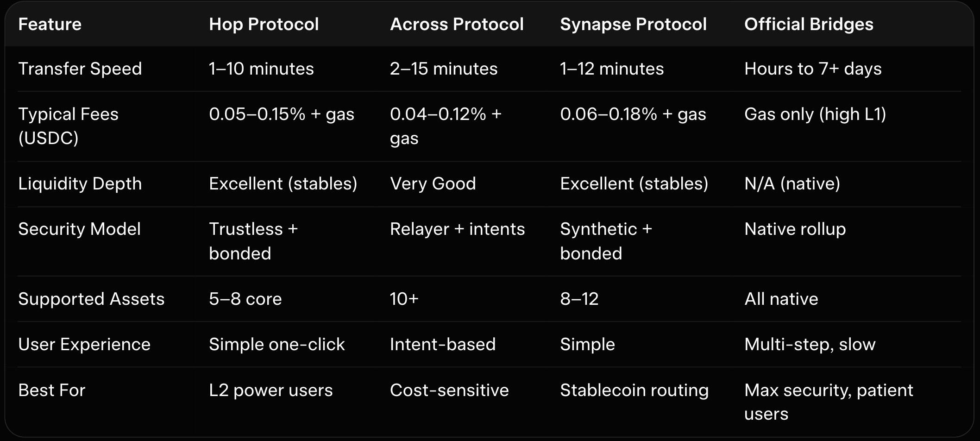Click the Best For row label

52,390
